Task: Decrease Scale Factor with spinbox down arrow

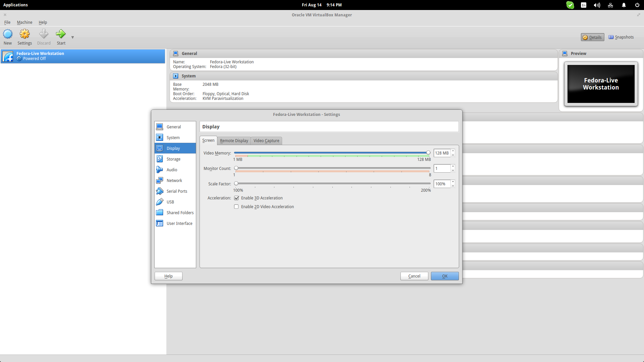Action: coord(453,186)
